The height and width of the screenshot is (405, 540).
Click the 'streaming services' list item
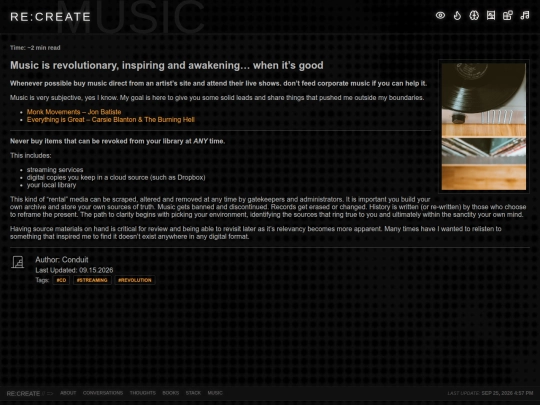[x=55, y=169]
